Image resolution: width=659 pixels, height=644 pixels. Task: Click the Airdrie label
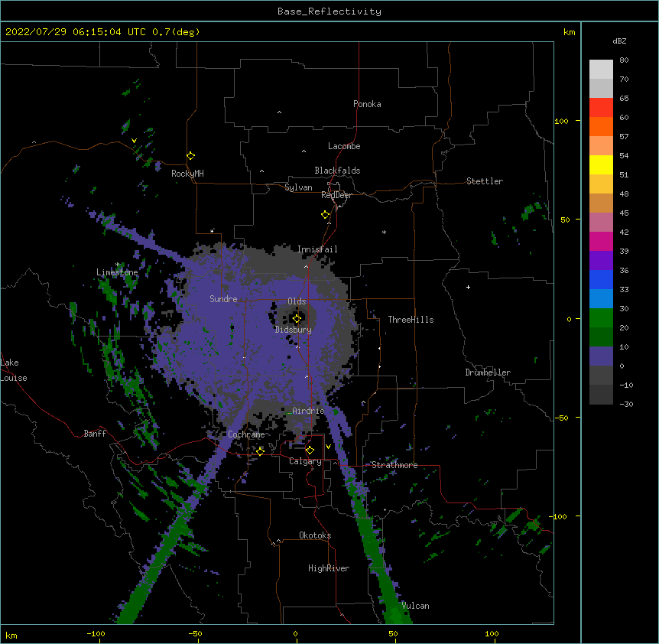point(309,411)
